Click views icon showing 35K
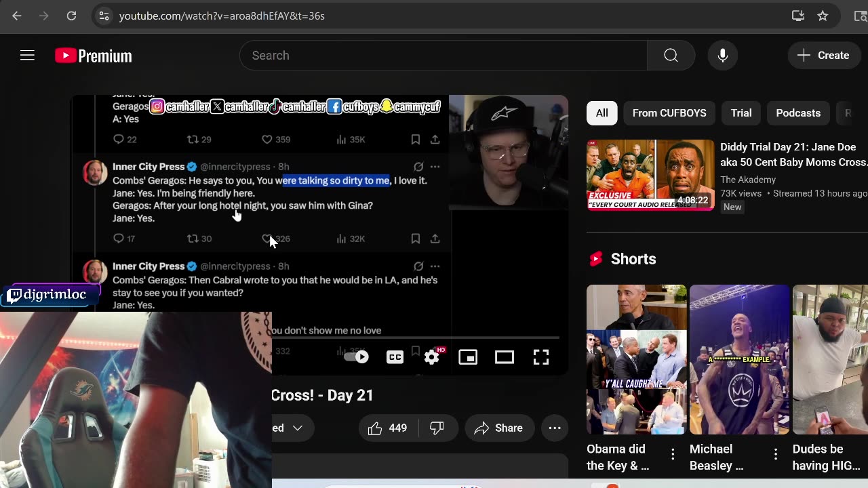Screen dimensions: 868x488 click(342, 139)
